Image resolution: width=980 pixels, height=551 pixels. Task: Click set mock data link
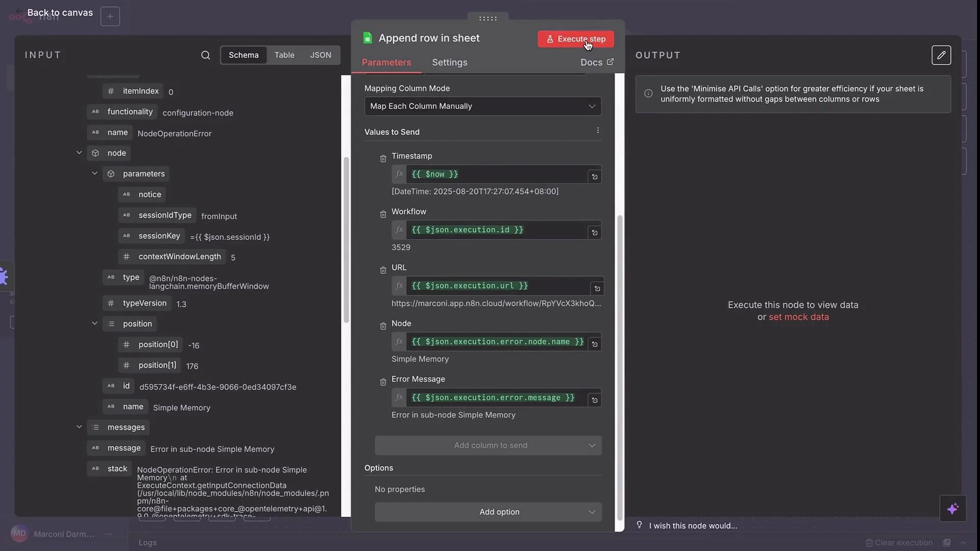click(x=798, y=317)
